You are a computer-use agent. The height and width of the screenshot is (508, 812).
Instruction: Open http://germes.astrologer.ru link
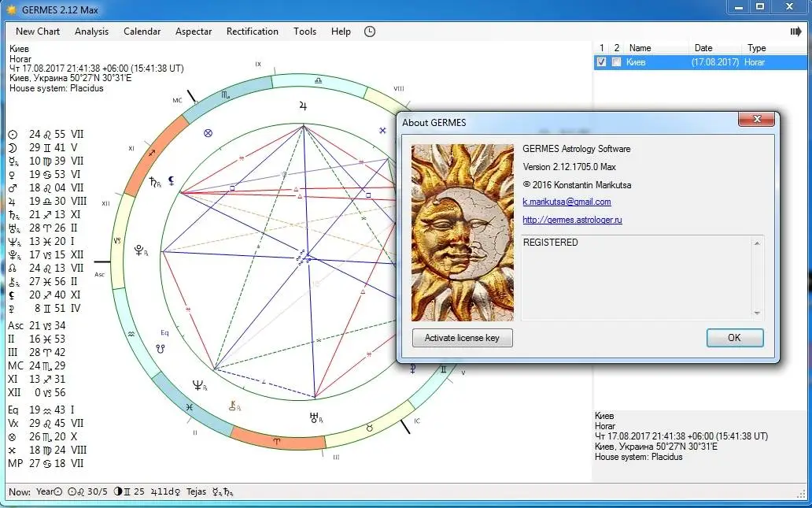[572, 220]
